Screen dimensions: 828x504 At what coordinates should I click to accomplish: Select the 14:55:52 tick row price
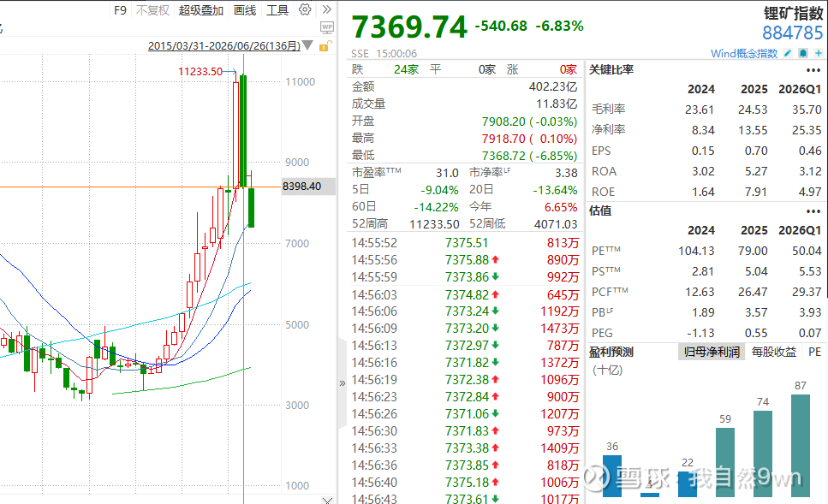click(467, 243)
